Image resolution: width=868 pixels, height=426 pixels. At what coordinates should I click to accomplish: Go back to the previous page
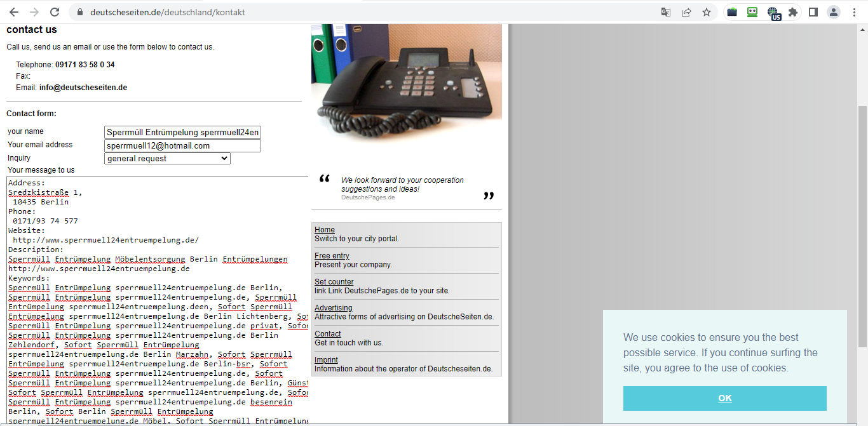(14, 12)
